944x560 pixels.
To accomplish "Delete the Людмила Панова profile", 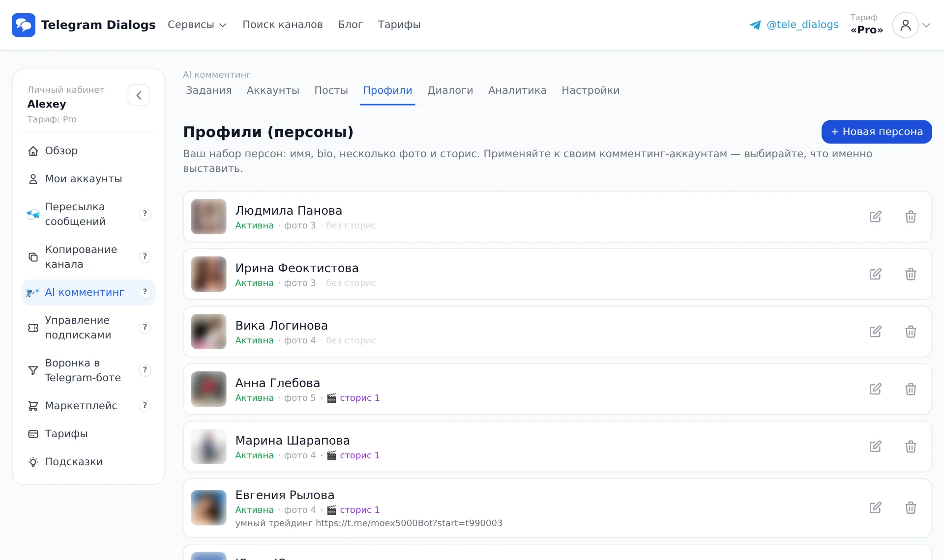I will (911, 217).
